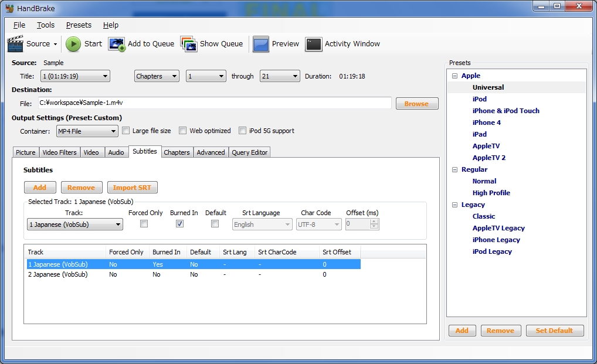Click the Import SRT button
Image resolution: width=597 pixels, height=364 pixels.
click(132, 187)
